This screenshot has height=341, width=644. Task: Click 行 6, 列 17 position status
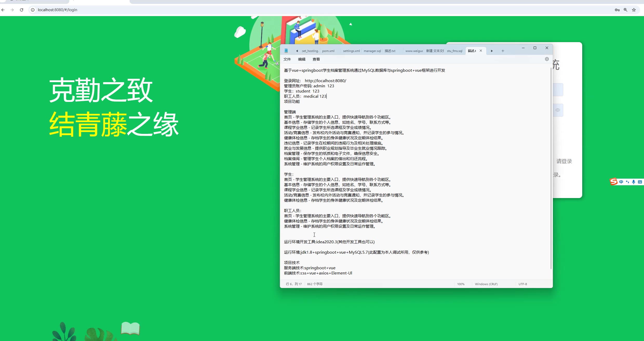[294, 284]
